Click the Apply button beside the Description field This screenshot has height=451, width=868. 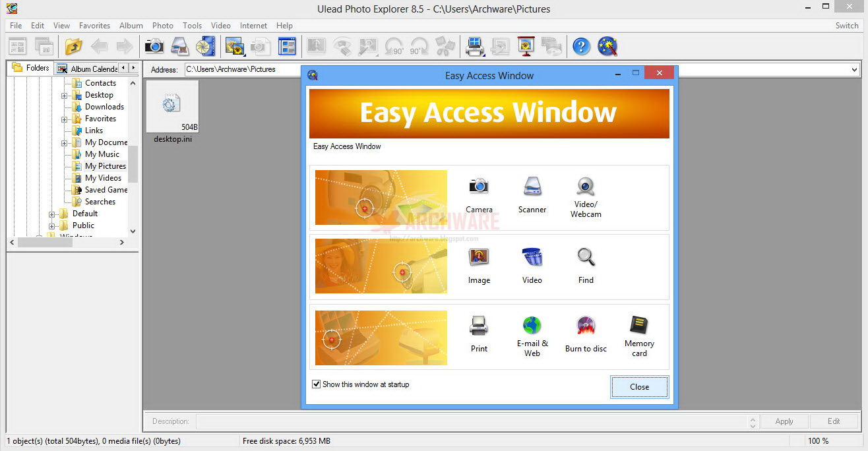click(x=784, y=421)
